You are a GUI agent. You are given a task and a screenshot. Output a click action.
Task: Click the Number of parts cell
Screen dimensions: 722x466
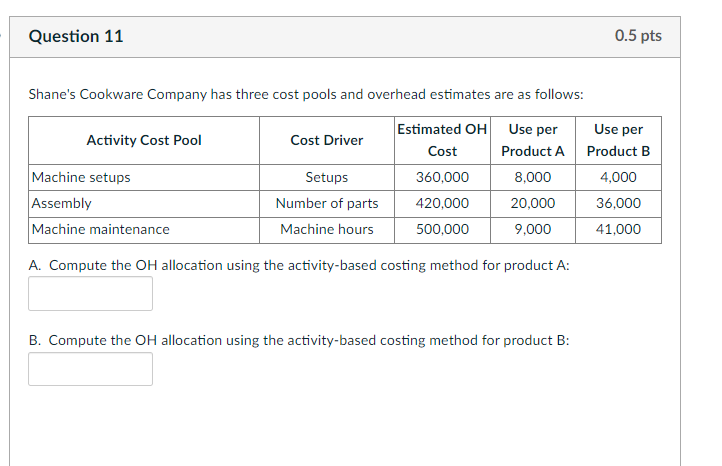click(327, 203)
